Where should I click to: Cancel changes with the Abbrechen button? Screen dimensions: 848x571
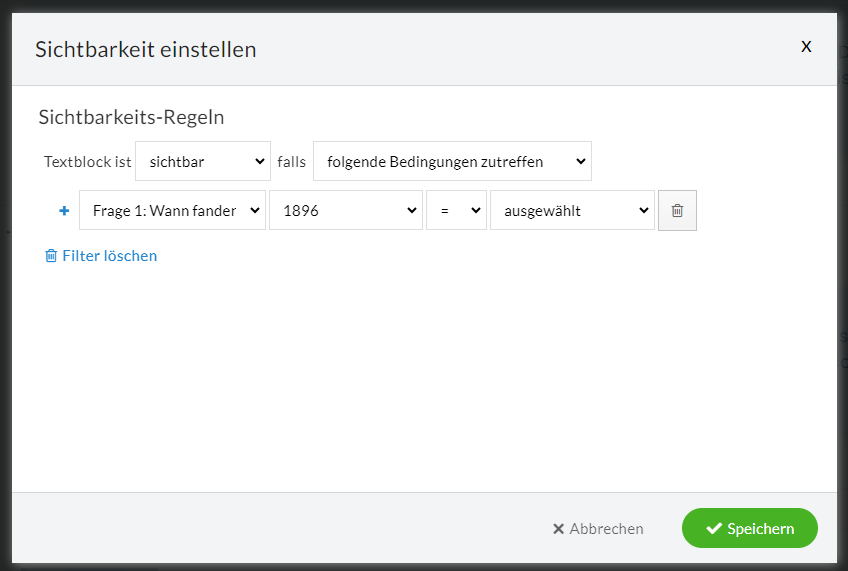[x=598, y=528]
